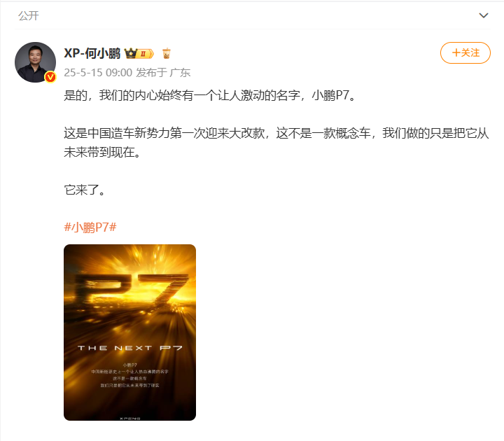Viewport: 504px width, 441px height.
Task: Click the XPENG logo at poster bottom
Action: (130, 418)
